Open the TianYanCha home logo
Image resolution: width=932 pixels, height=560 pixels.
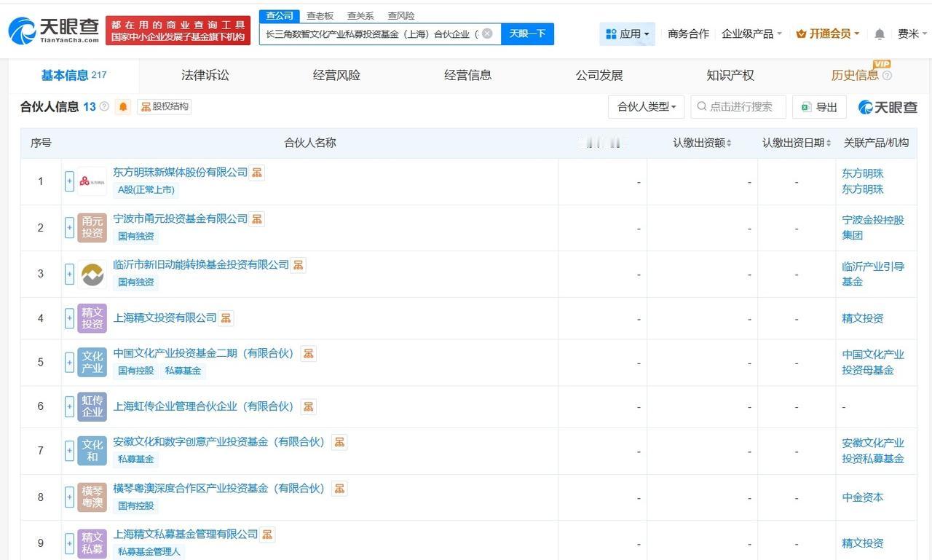(x=54, y=31)
